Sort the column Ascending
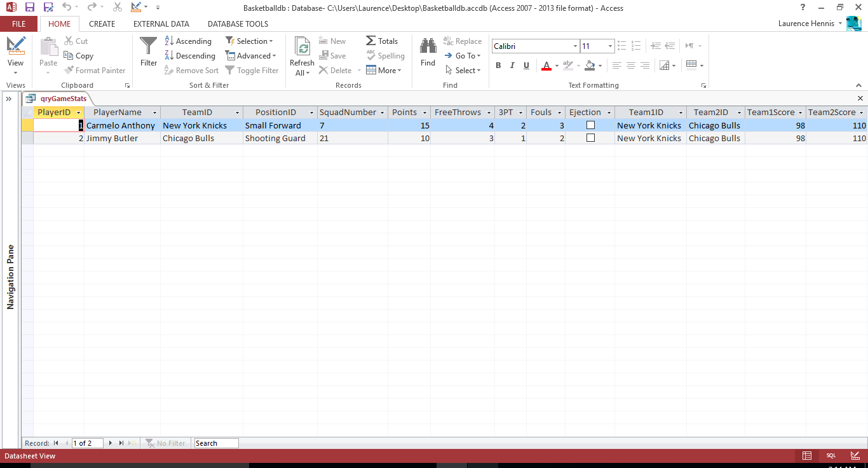Image resolution: width=868 pixels, height=468 pixels. [188, 41]
